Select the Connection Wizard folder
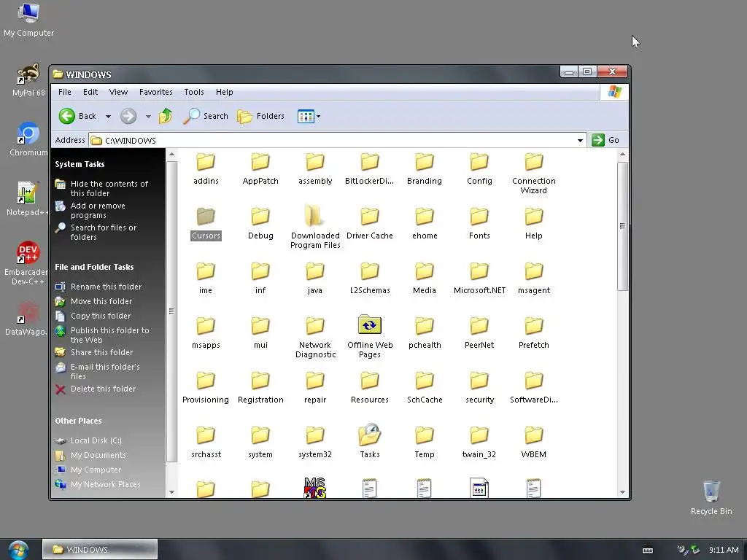The image size is (747, 560). click(533, 174)
